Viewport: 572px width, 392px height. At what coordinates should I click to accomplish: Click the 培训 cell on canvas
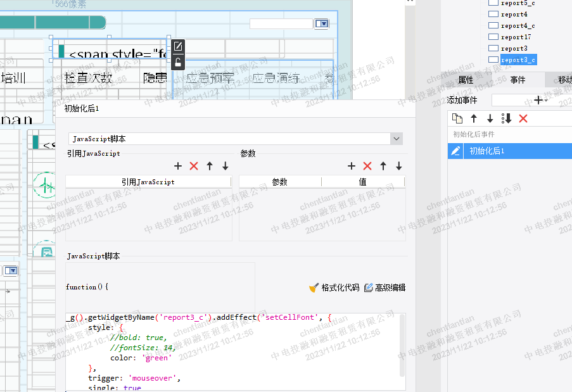[13, 78]
